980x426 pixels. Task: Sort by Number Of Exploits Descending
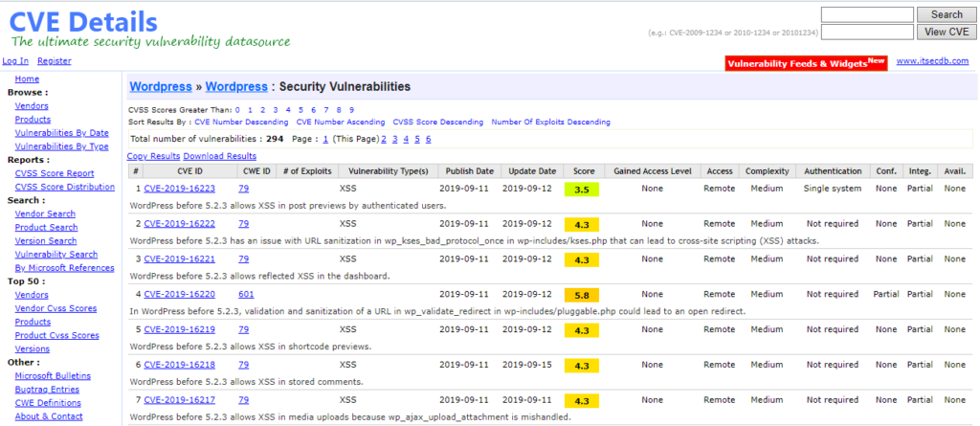pyautogui.click(x=550, y=122)
